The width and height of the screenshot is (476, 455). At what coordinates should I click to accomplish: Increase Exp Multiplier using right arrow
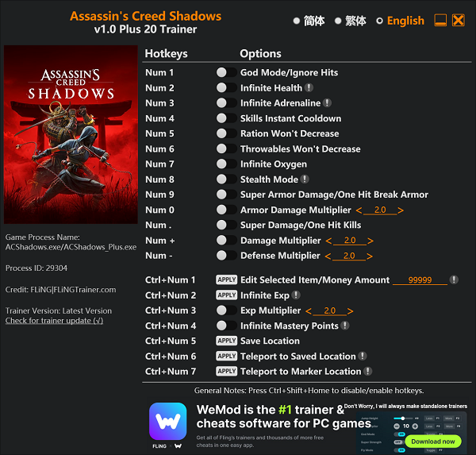pos(351,311)
